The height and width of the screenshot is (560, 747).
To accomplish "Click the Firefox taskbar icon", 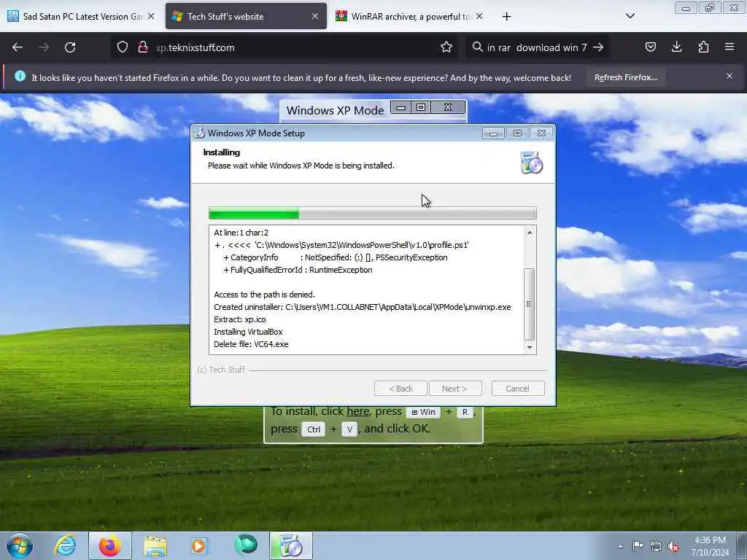I will coord(109,545).
